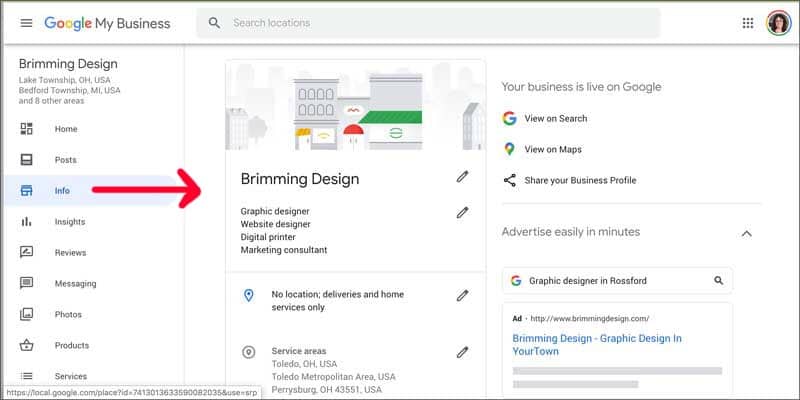Click the blue location pin icon
Screen dimensions: 800x400
coord(248,295)
